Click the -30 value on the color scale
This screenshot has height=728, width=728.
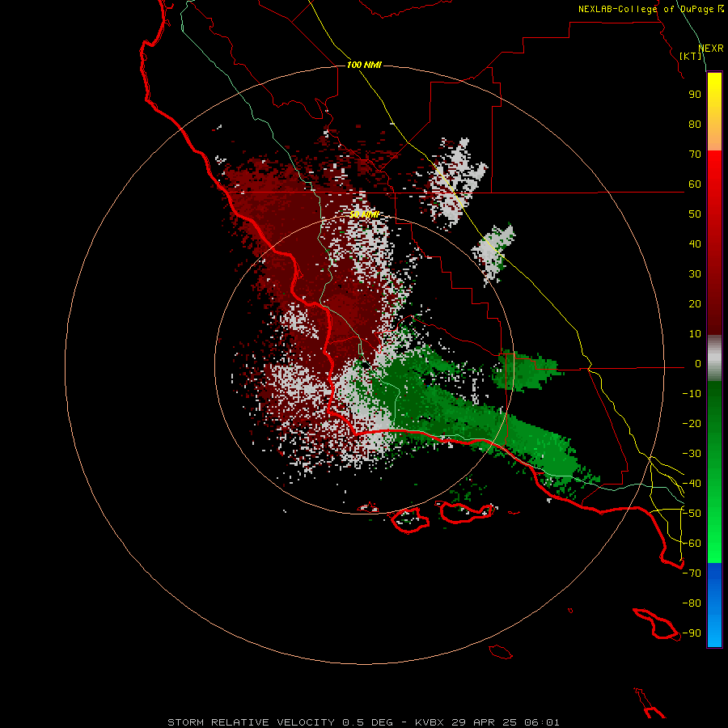coord(692,454)
